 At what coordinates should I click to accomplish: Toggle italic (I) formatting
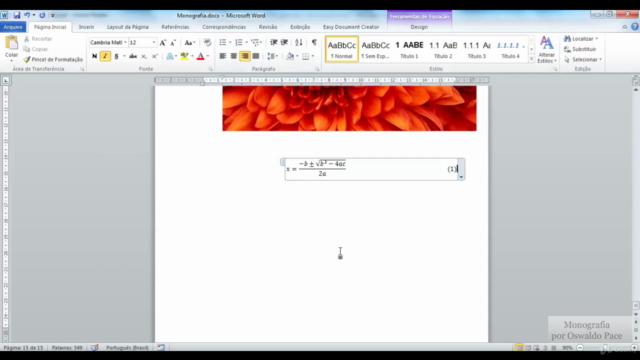point(105,56)
